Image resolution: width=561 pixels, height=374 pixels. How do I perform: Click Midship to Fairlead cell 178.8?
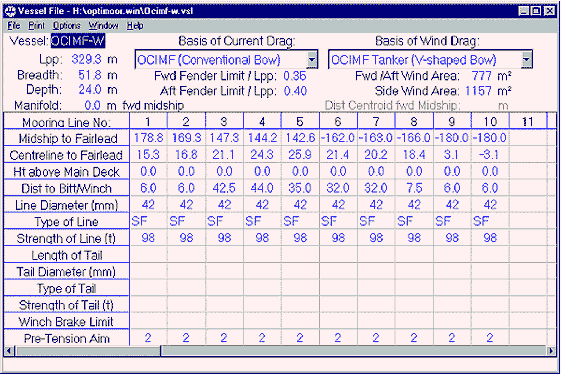coord(148,138)
